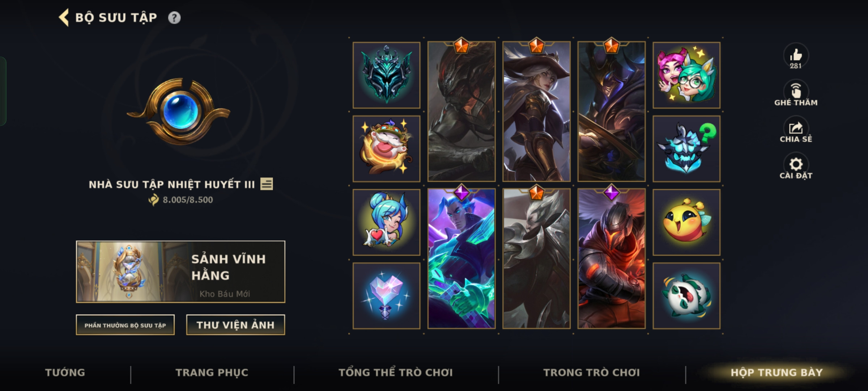Open the Cài Đặt gear settings
The height and width of the screenshot is (391, 868).
coord(796,164)
